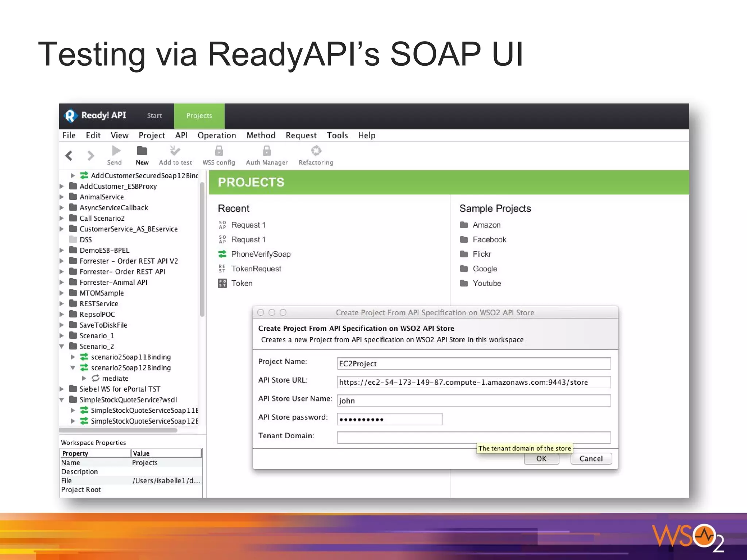747x560 pixels.
Task: Expand the MTOMSample project node
Action: point(62,293)
